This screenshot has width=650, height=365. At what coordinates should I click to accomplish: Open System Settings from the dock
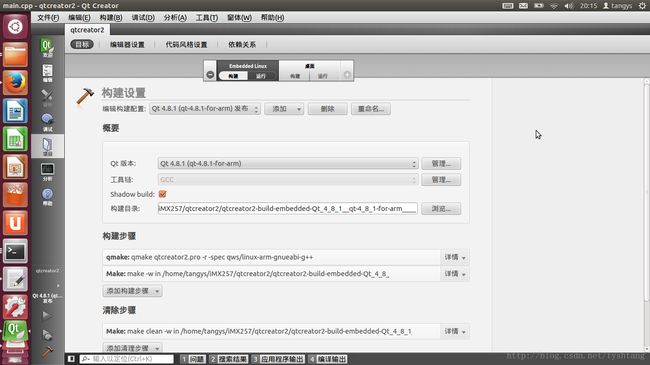(x=15, y=307)
